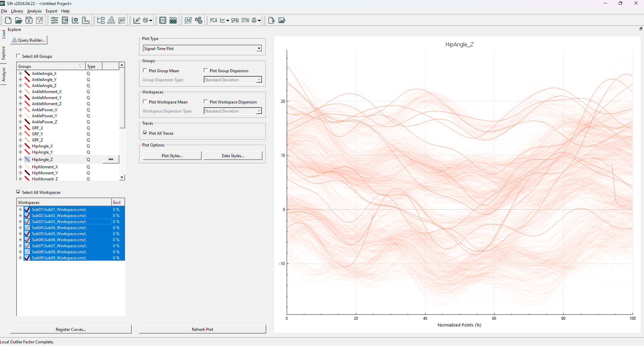Click the folder tree structure icon
This screenshot has width=644, height=346.
pos(101,20)
